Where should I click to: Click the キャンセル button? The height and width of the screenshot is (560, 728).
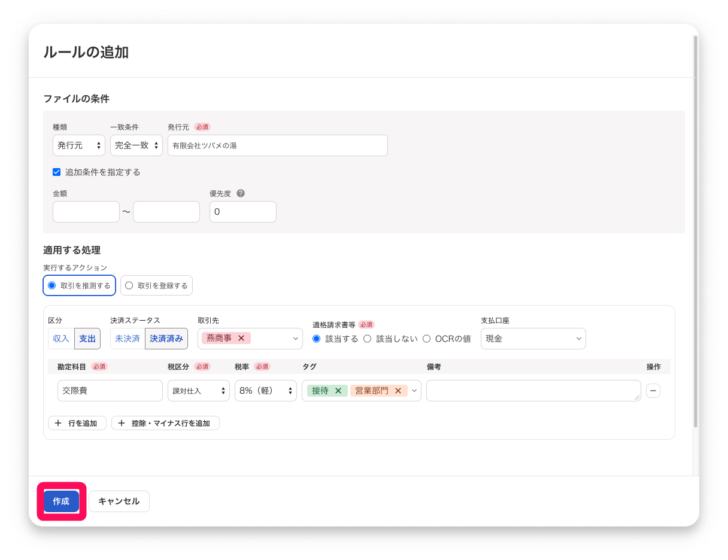[119, 501]
